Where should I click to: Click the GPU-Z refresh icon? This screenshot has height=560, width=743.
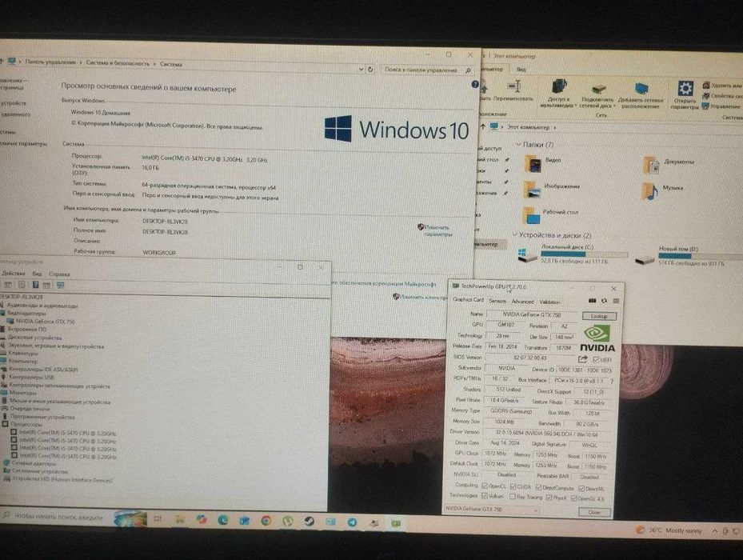tap(604, 301)
